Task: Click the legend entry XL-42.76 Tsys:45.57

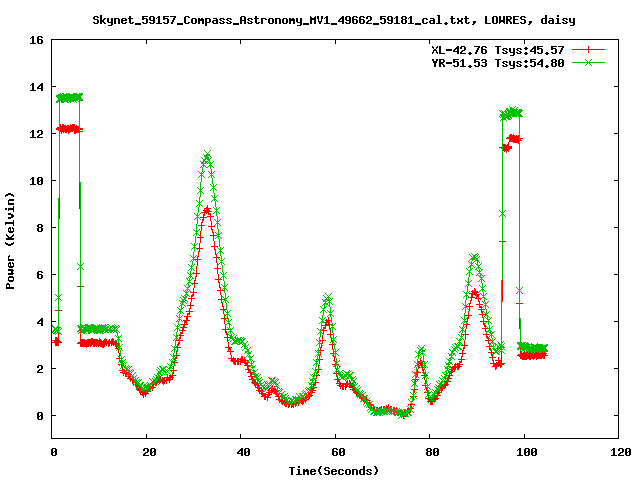Action: (498, 50)
